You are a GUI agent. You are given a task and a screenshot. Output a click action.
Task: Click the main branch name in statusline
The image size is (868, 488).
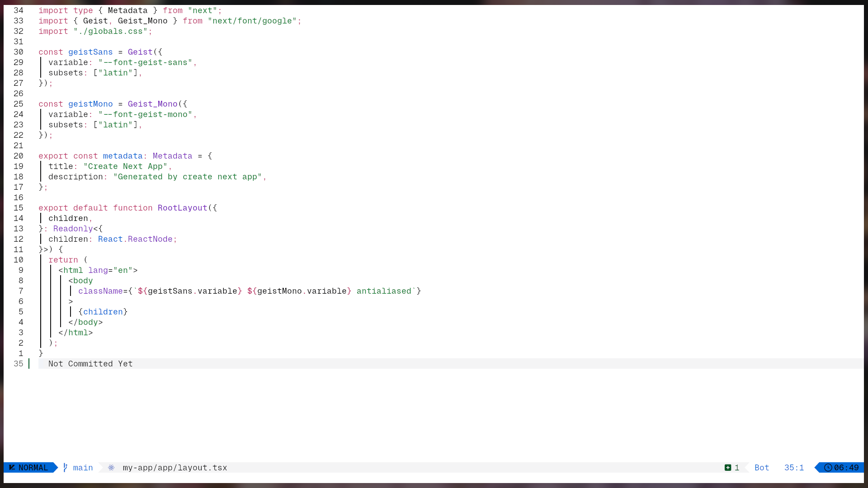(83, 468)
